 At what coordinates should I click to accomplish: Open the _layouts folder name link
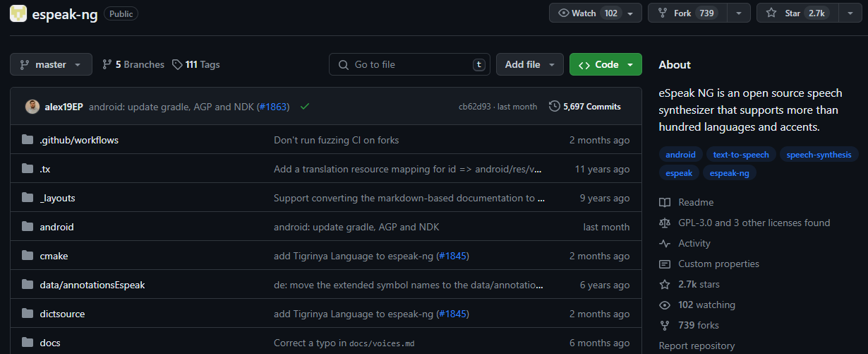point(57,198)
